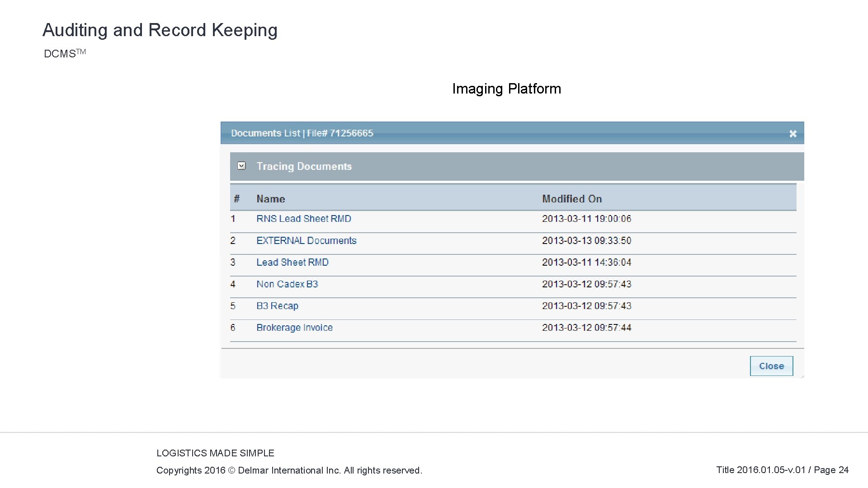Sort by the Name column header
The height and width of the screenshot is (488, 868).
coord(270,199)
